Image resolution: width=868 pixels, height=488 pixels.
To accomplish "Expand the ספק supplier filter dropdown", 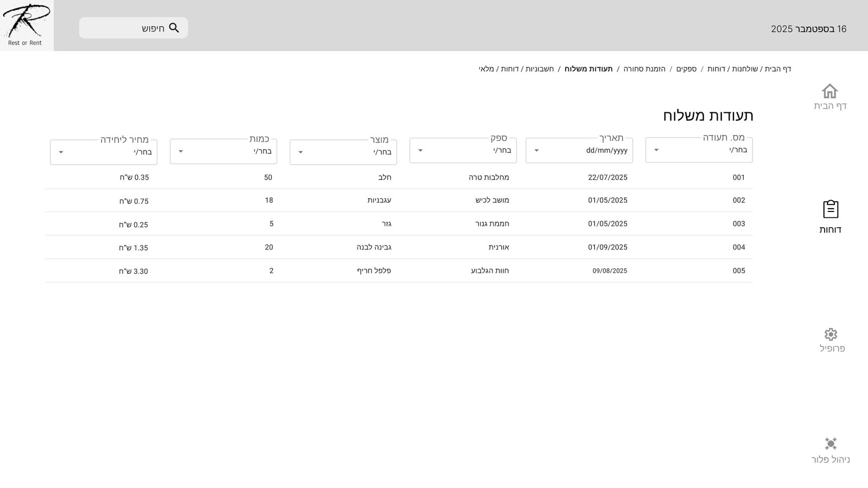I will pos(463,150).
